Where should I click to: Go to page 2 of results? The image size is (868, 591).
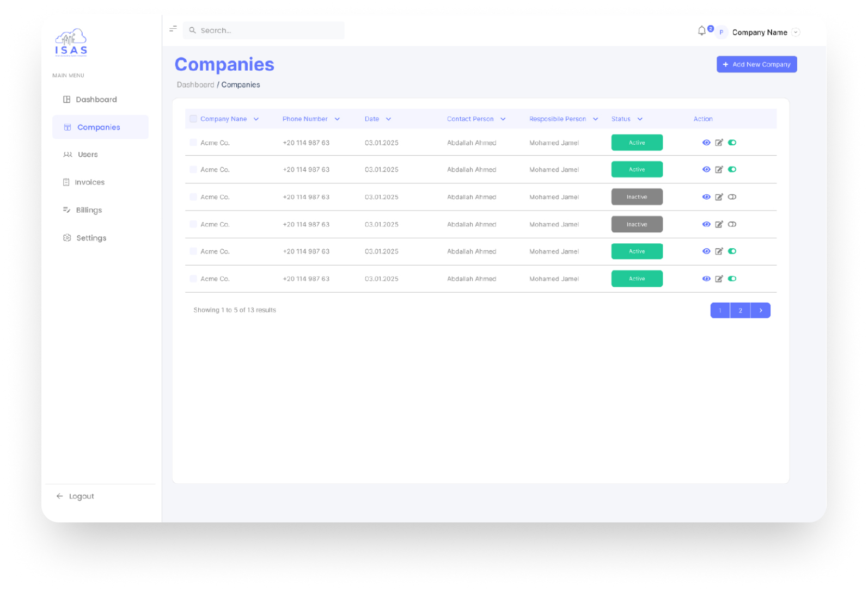pos(740,310)
